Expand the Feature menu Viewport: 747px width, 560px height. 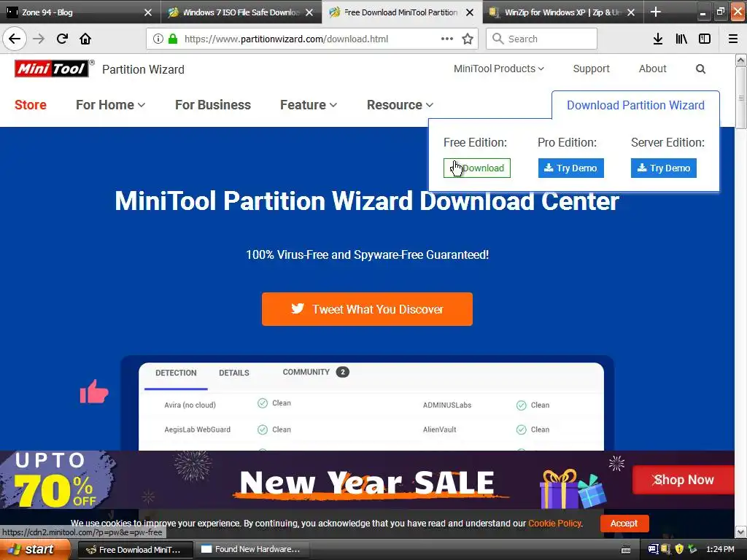click(309, 105)
